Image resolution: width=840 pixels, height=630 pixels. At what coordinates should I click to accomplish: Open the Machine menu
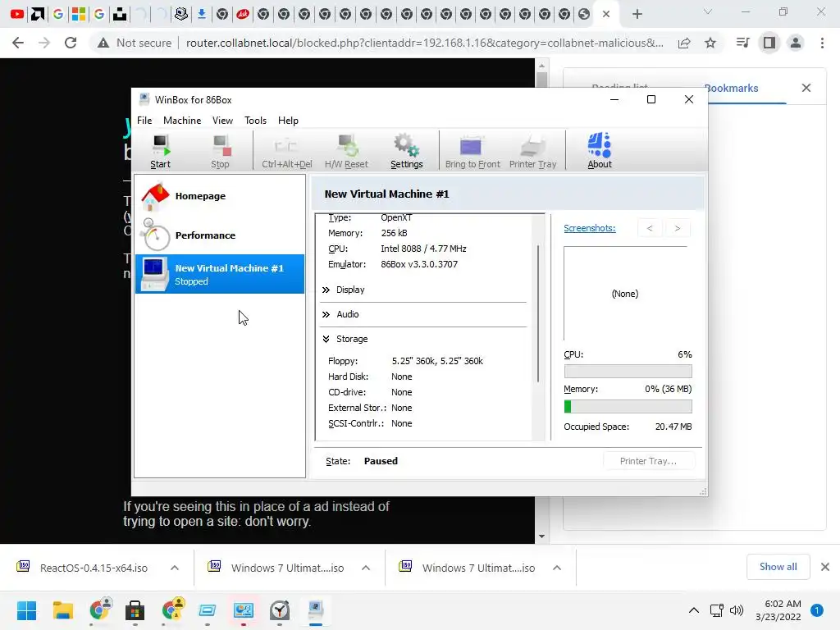coord(182,121)
